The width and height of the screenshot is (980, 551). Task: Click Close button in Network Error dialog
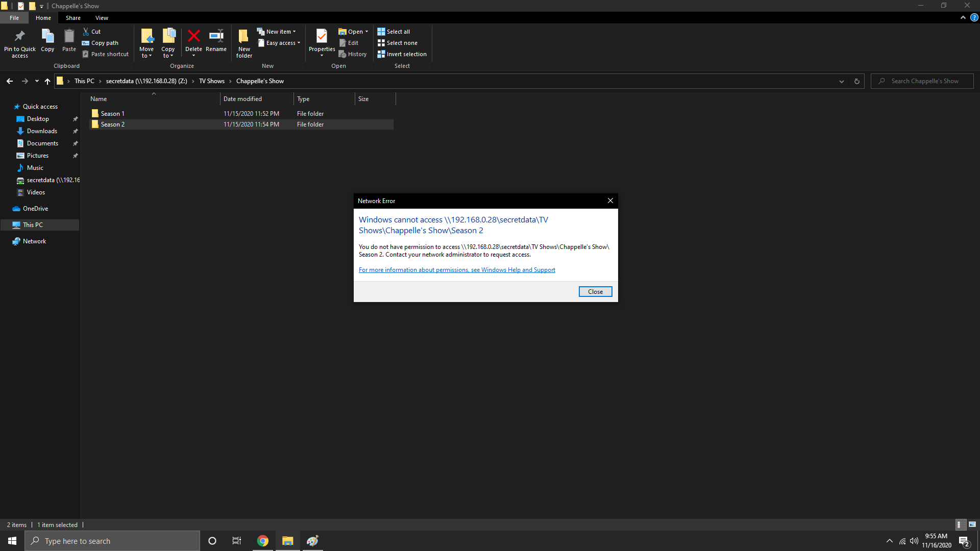pos(595,292)
